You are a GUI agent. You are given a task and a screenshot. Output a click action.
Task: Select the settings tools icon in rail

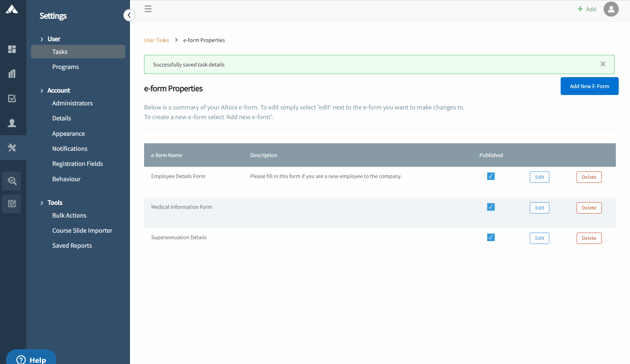click(x=12, y=148)
